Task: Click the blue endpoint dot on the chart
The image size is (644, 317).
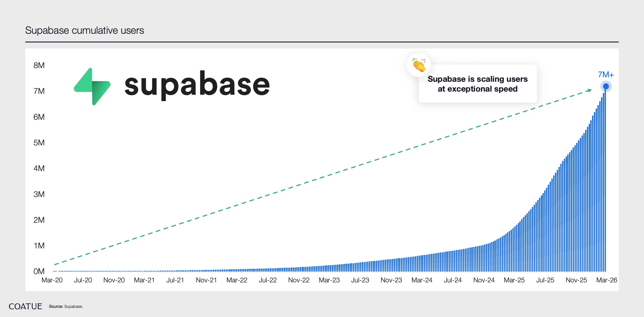Action: click(x=606, y=86)
